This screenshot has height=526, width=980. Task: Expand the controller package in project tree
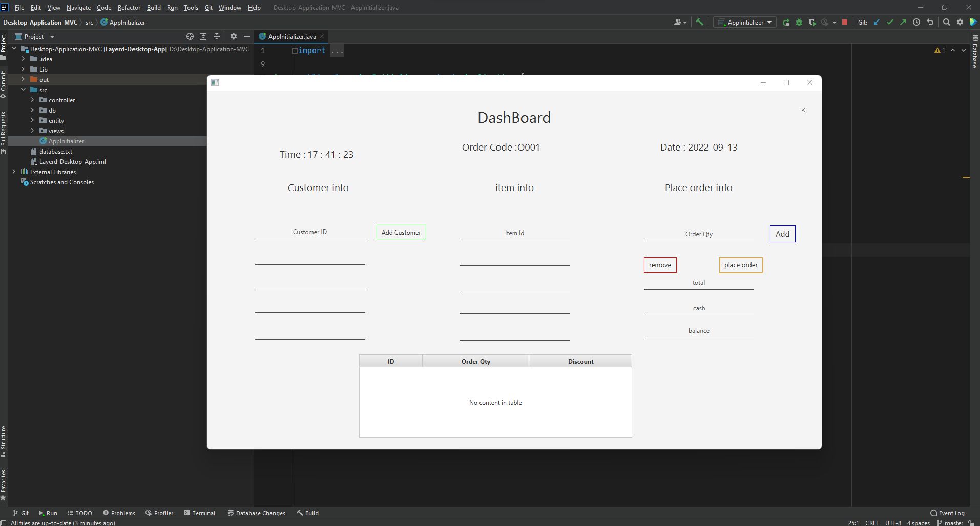[32, 100]
